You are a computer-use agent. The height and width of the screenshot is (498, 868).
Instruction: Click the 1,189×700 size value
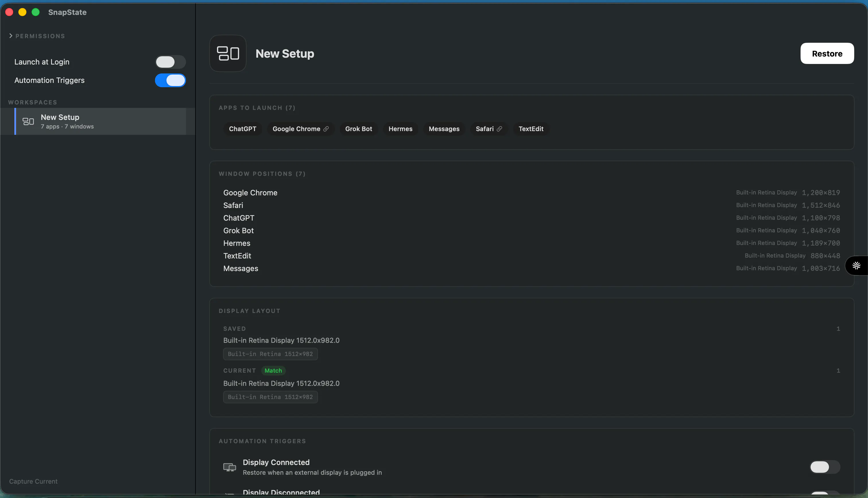pyautogui.click(x=821, y=243)
